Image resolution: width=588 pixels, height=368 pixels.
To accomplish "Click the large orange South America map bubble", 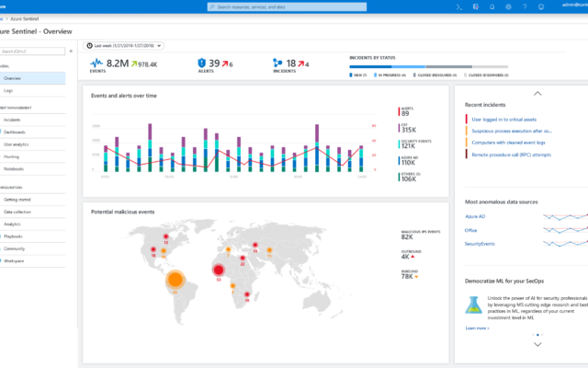I will click(x=175, y=280).
